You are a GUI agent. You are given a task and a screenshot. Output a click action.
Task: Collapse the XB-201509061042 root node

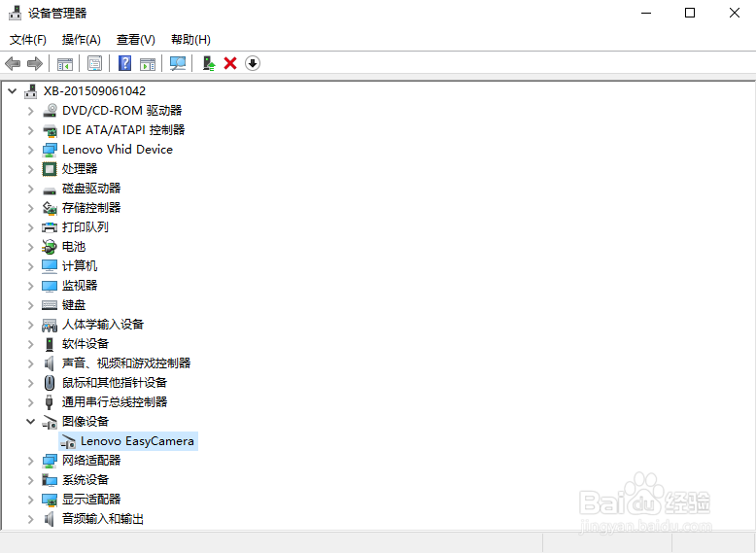[x=13, y=90]
